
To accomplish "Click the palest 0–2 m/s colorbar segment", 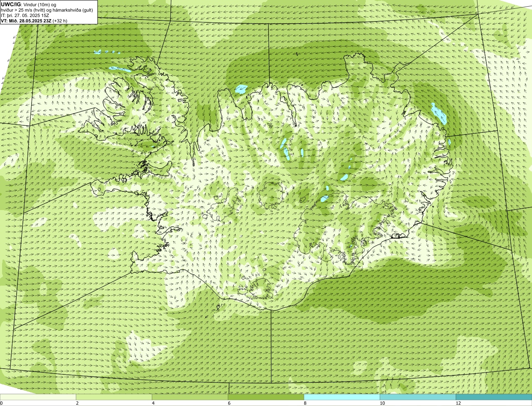I will (38, 397).
